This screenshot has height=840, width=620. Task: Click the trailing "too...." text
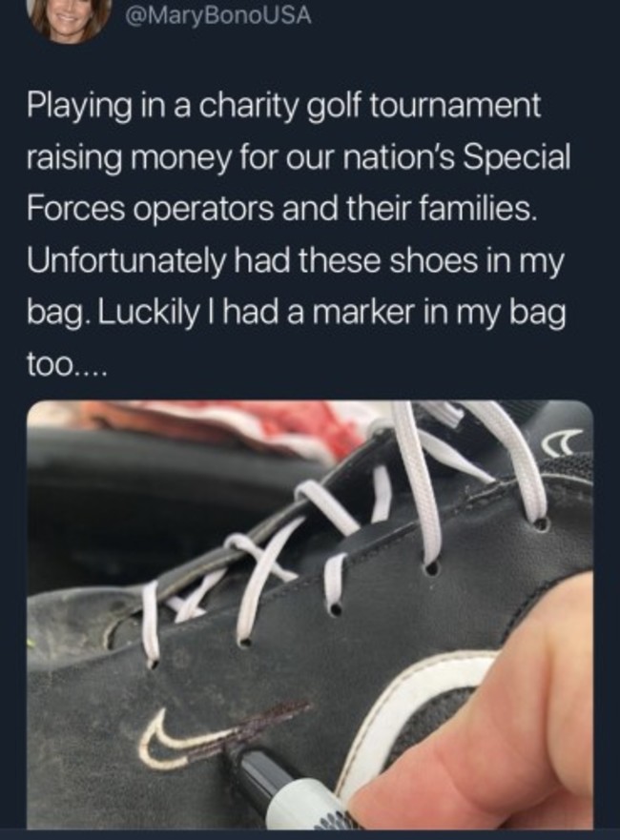tap(68, 368)
